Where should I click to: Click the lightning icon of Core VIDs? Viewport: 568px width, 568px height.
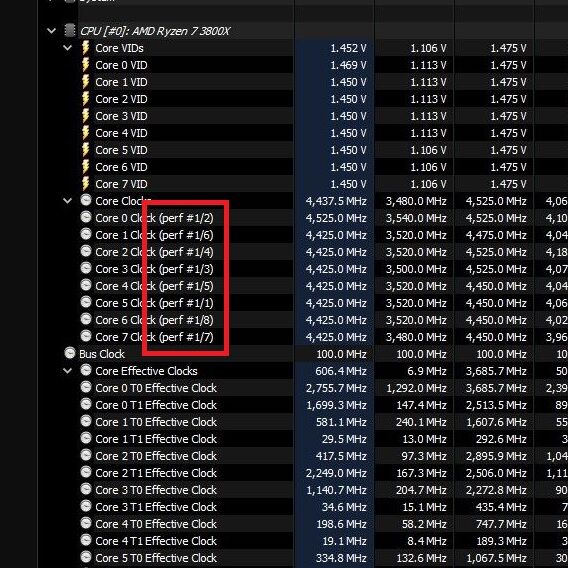tap(85, 48)
